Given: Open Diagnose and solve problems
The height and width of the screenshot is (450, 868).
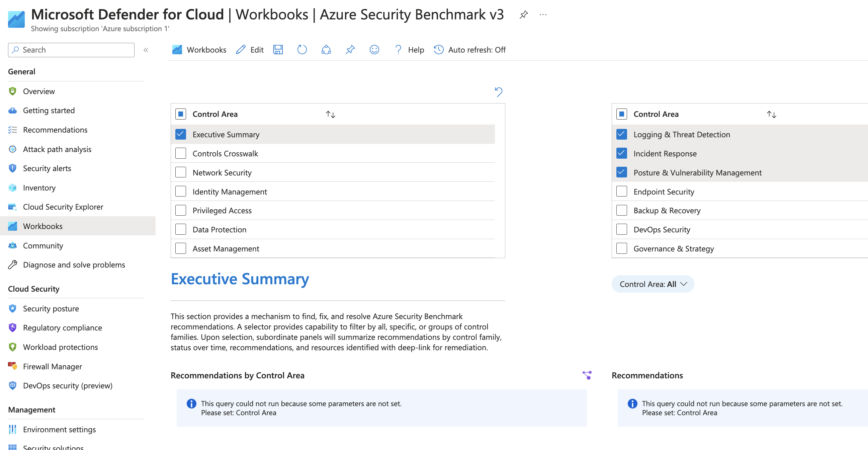Looking at the screenshot, I should (x=78, y=265).
